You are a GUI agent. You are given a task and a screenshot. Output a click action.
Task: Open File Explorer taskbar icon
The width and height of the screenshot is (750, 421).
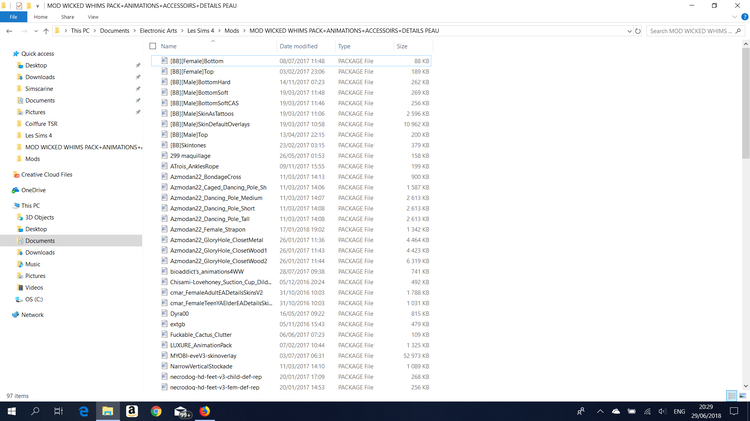[108, 411]
